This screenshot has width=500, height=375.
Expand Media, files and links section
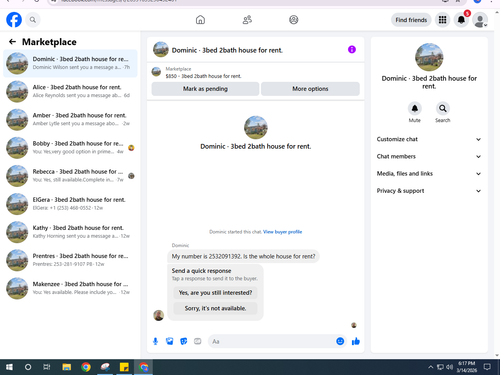point(429,174)
